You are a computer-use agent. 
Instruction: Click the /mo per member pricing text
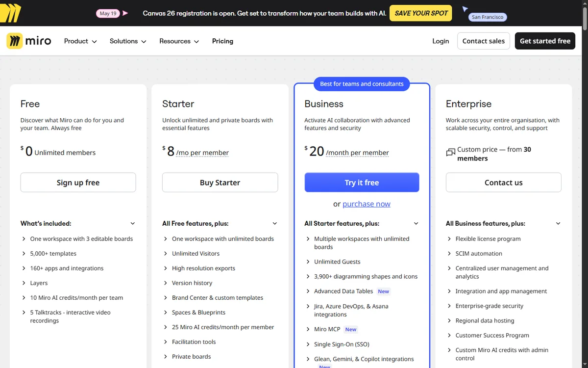point(202,153)
